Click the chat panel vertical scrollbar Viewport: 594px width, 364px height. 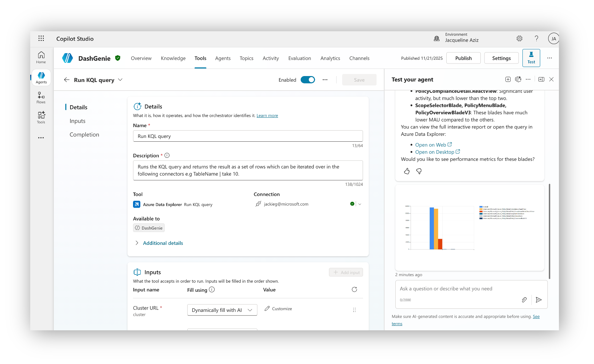[550, 231]
